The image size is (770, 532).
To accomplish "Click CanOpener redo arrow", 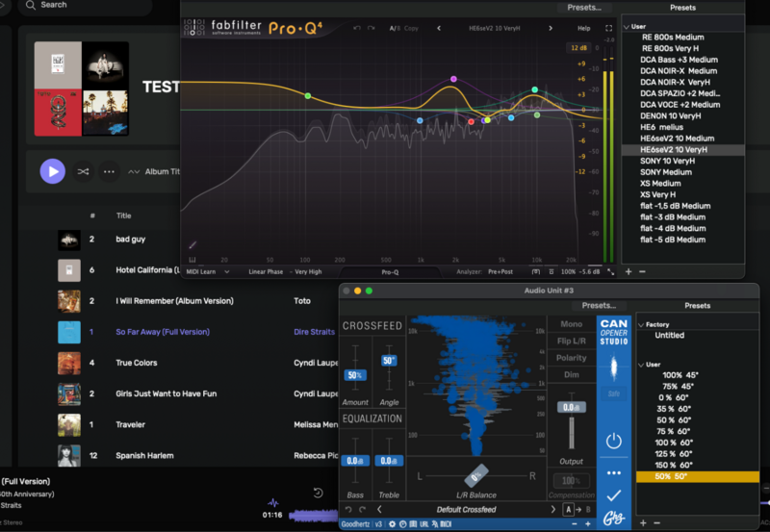I will click(363, 510).
